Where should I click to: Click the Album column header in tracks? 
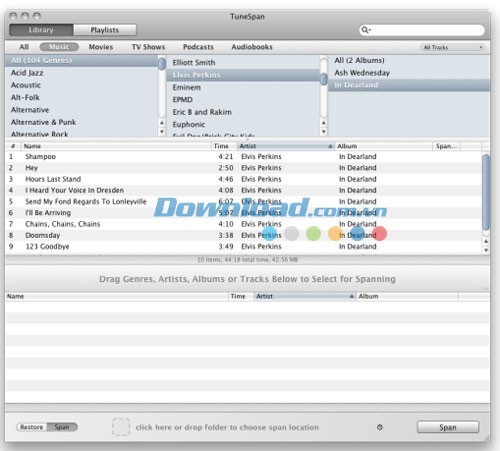tap(383, 146)
